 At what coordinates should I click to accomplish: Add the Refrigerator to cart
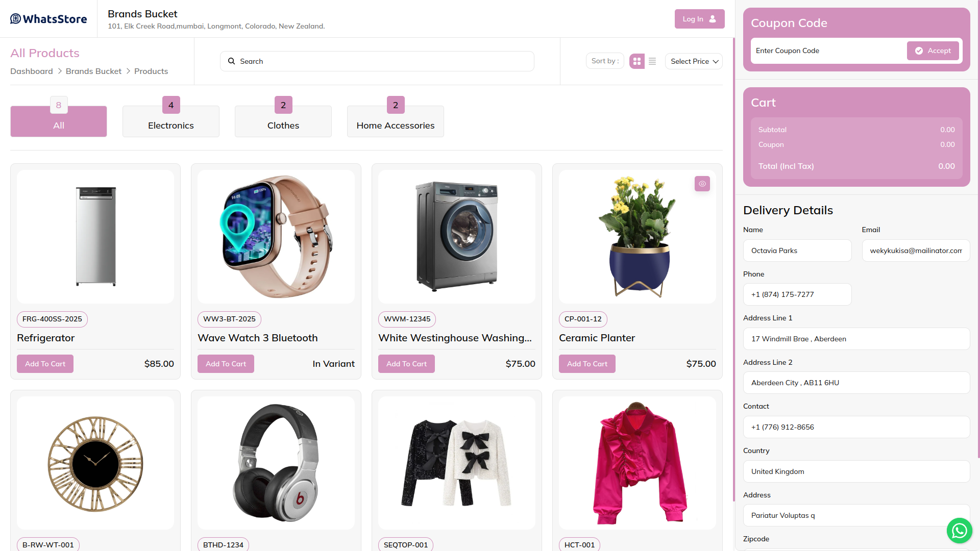(x=45, y=364)
